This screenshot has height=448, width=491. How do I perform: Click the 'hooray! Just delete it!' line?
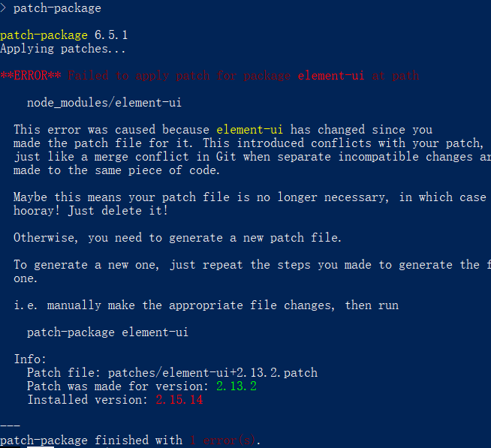[x=91, y=211]
